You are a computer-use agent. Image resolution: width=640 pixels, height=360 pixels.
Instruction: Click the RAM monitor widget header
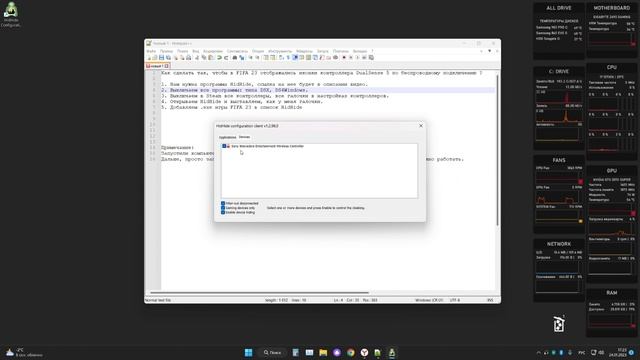click(611, 293)
